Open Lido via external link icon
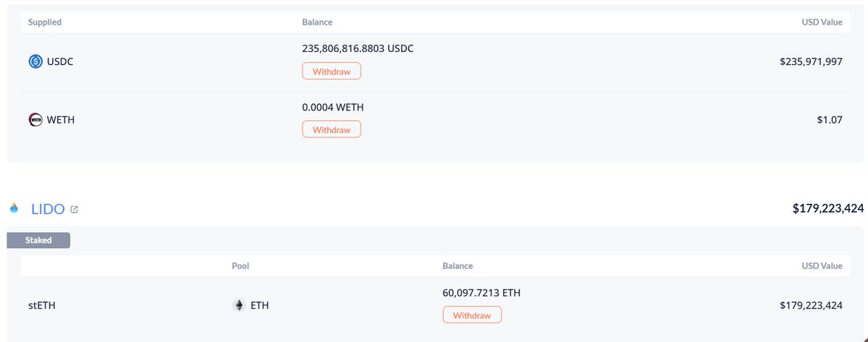 74,210
